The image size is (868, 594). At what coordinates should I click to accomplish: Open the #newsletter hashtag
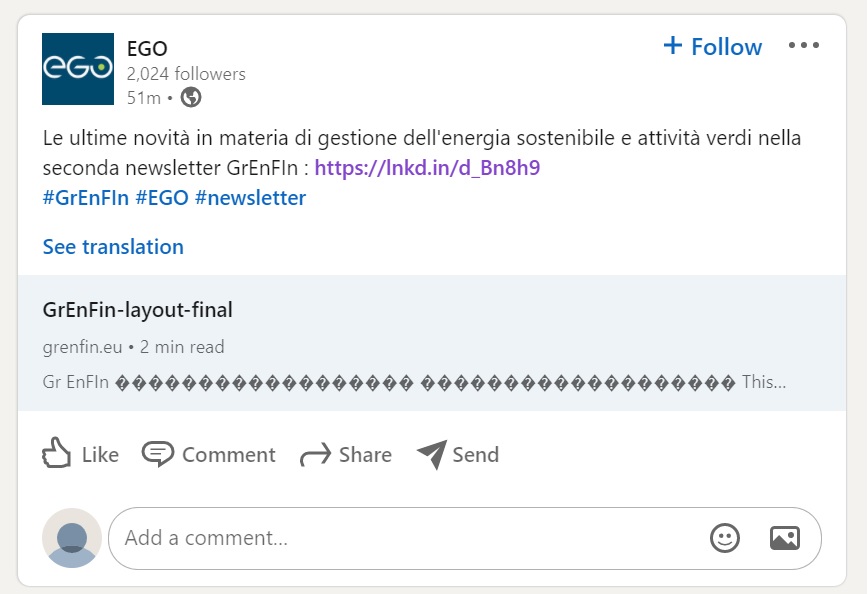(x=251, y=198)
